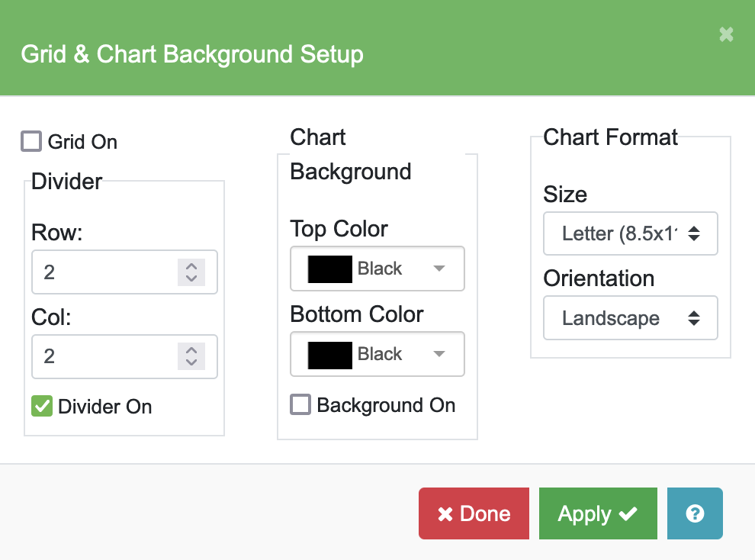This screenshot has width=755, height=560.
Task: Click the green Apply button
Action: point(597,513)
